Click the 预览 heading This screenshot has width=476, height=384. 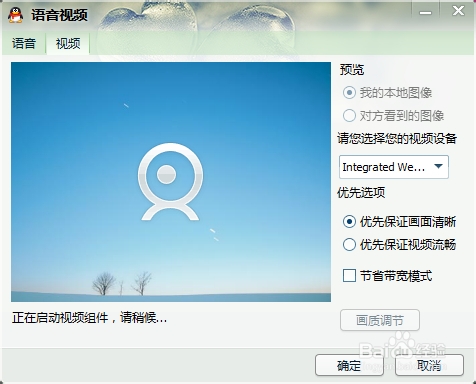click(x=352, y=70)
